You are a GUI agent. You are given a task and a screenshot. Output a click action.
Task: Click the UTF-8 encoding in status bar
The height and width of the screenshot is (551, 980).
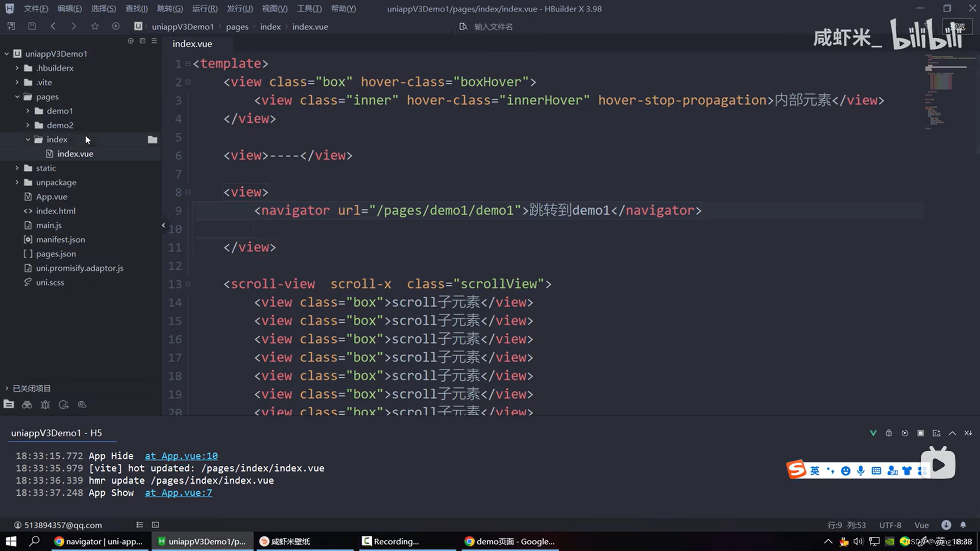(890, 525)
